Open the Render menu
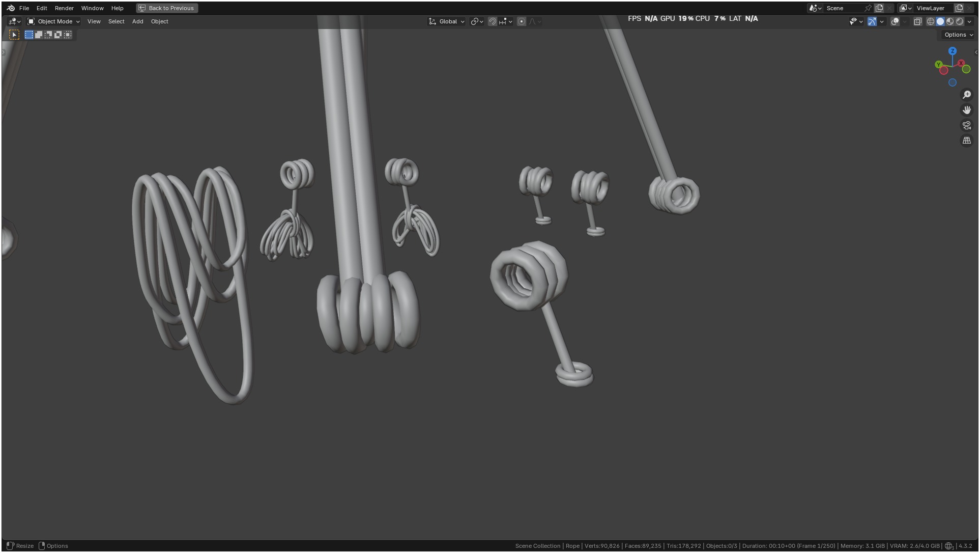980x553 pixels. coord(64,8)
